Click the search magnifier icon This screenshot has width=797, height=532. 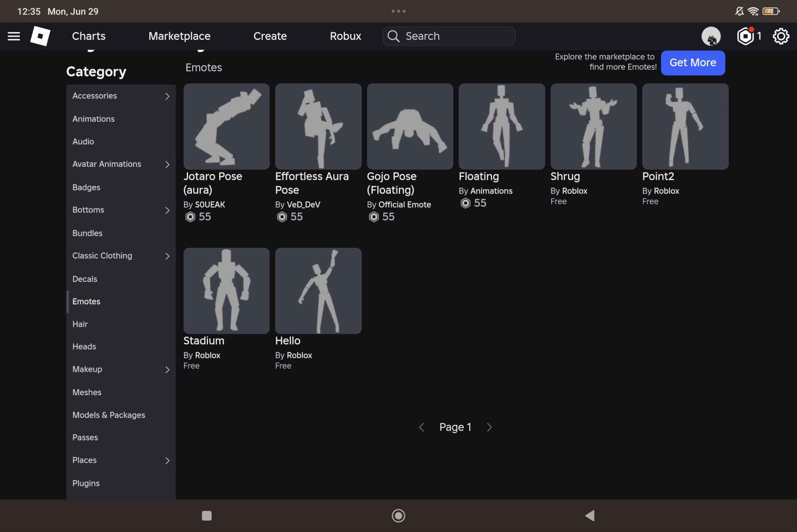click(x=394, y=36)
